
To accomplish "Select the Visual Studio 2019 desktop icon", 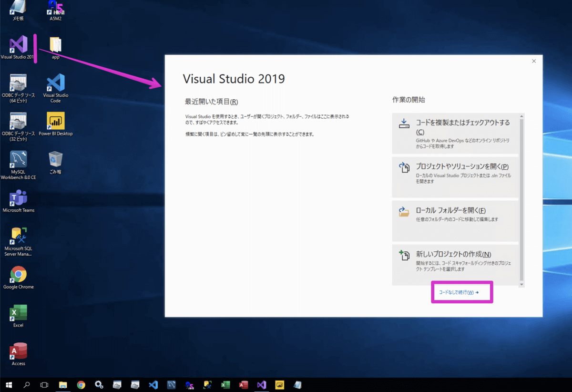I will 18,48.
